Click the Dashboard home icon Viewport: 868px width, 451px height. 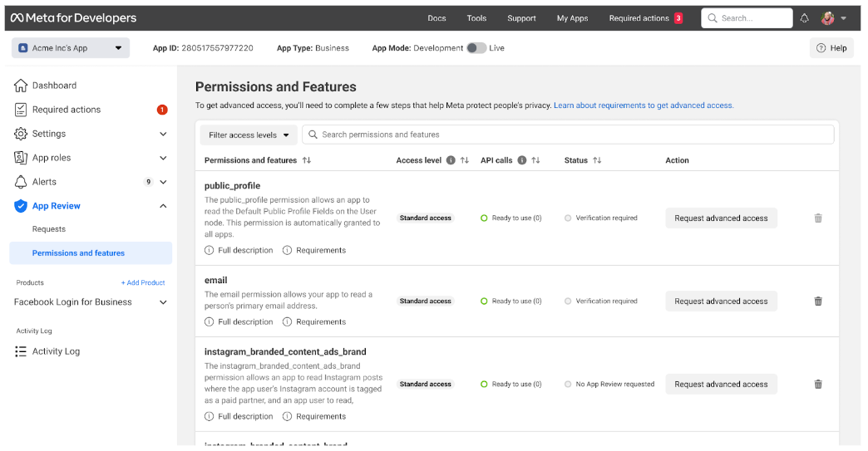(21, 85)
